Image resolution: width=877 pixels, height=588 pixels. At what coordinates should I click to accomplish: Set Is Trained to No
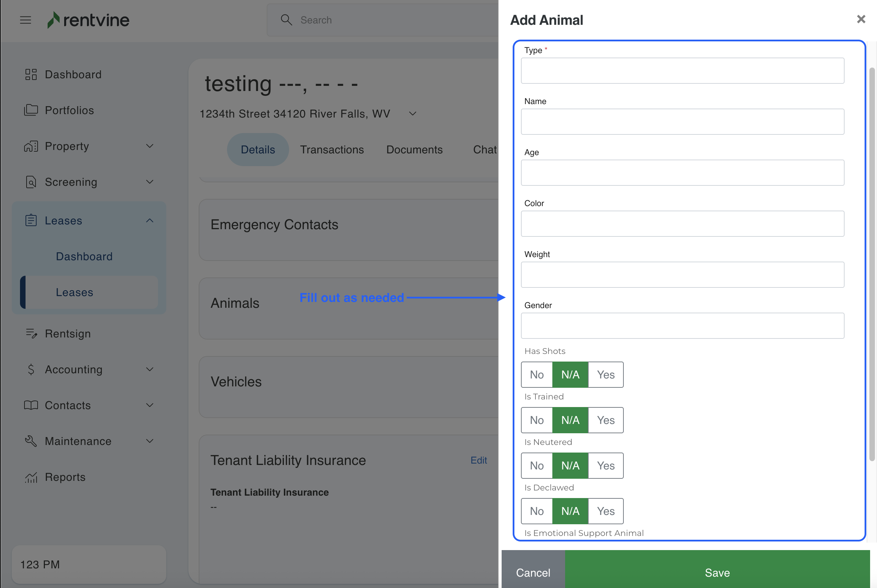(x=536, y=420)
